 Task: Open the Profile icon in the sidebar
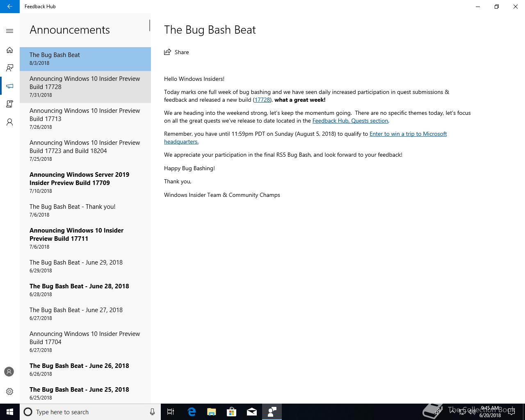point(10,122)
